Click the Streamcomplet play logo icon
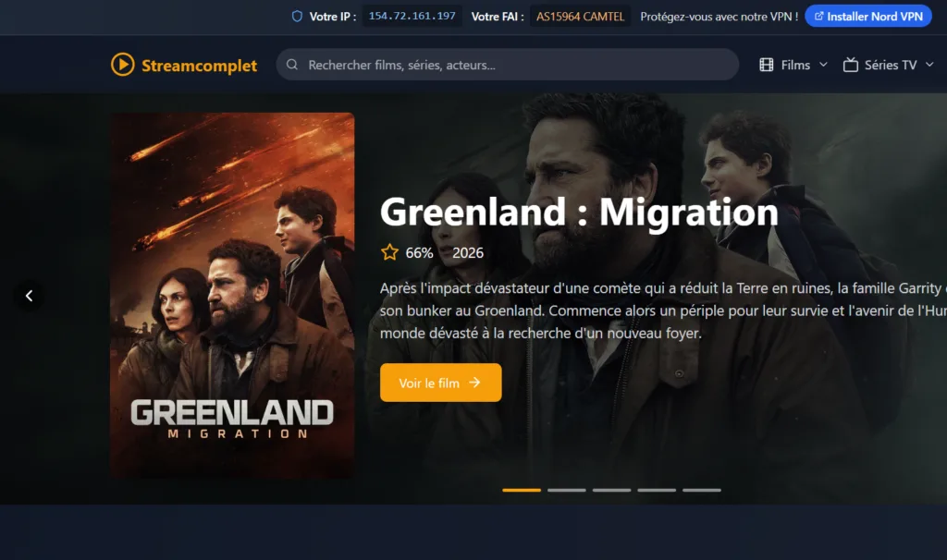Screen dimensions: 947x560 [x=123, y=65]
